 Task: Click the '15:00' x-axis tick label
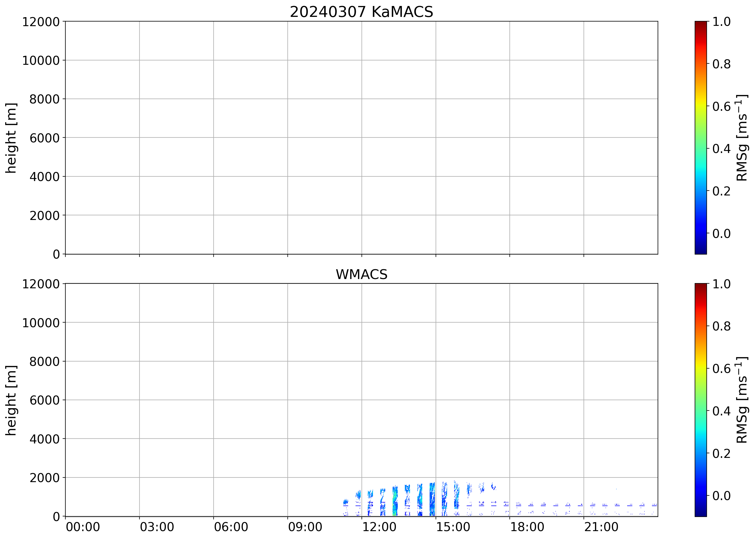(453, 527)
